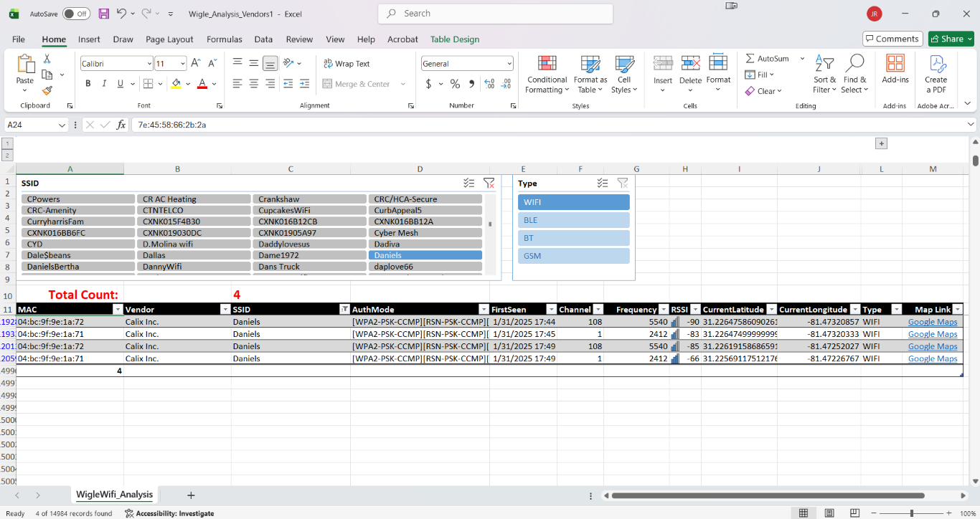
Task: Open MAC column filter dropdown
Action: click(118, 310)
